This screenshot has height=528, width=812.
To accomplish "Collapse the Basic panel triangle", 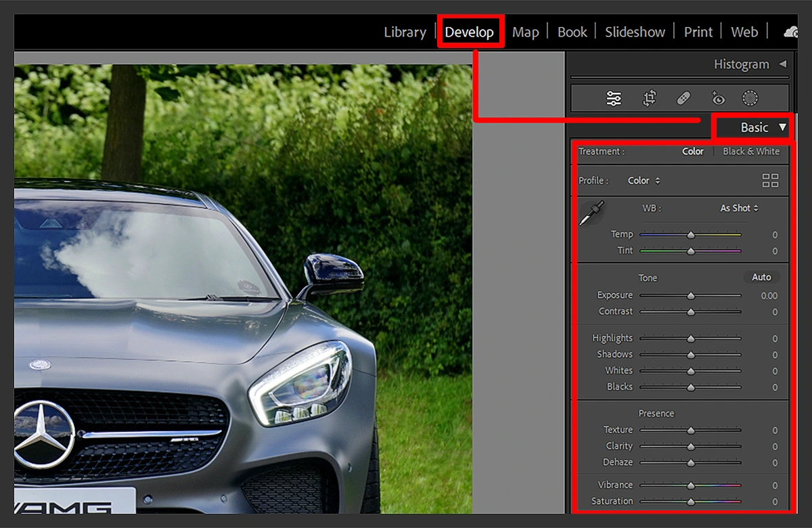I will pos(783,127).
